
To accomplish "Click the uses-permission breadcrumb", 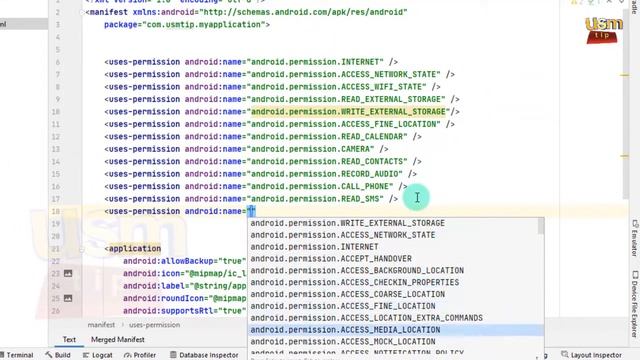I will (154, 325).
